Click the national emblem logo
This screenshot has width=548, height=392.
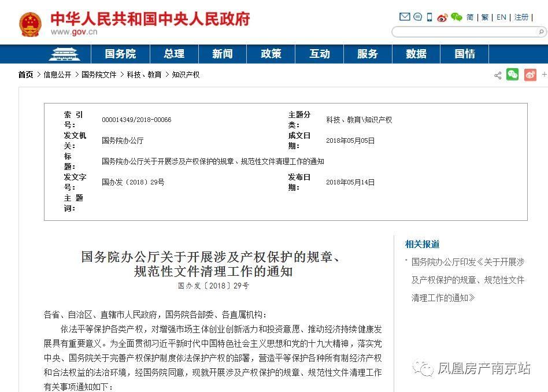click(30, 23)
